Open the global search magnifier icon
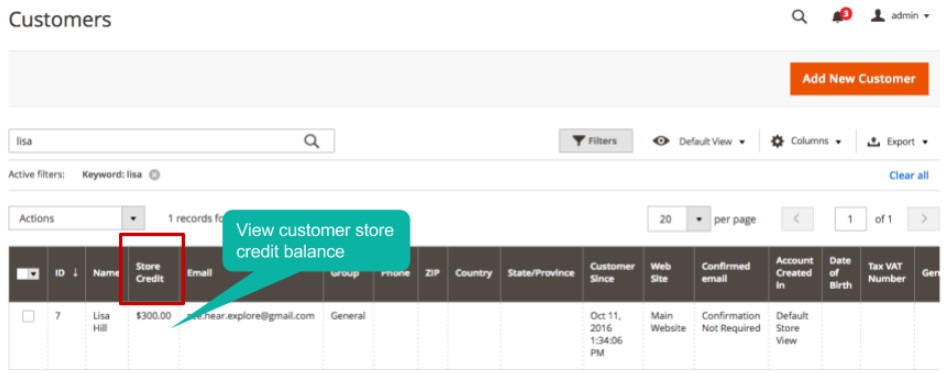 tap(800, 17)
